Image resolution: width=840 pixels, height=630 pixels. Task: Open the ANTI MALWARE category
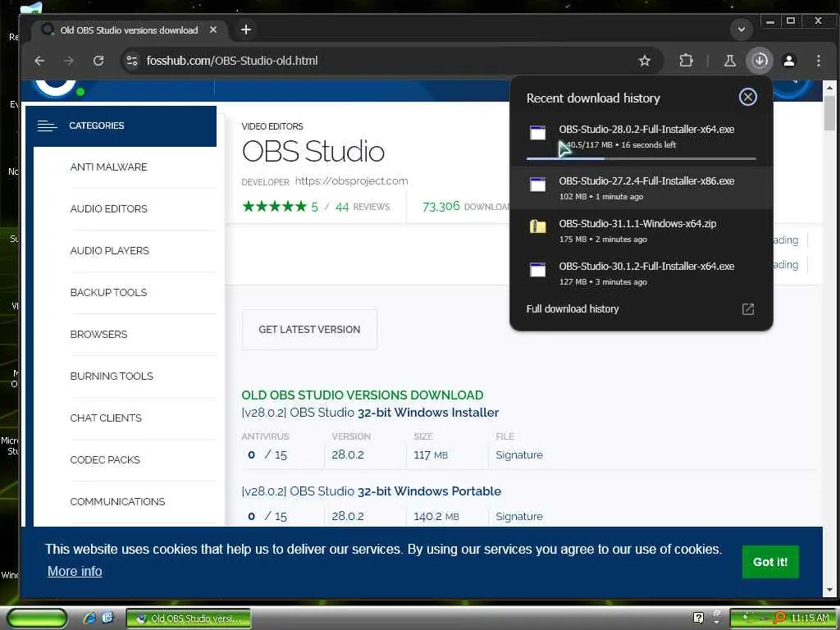coord(109,167)
